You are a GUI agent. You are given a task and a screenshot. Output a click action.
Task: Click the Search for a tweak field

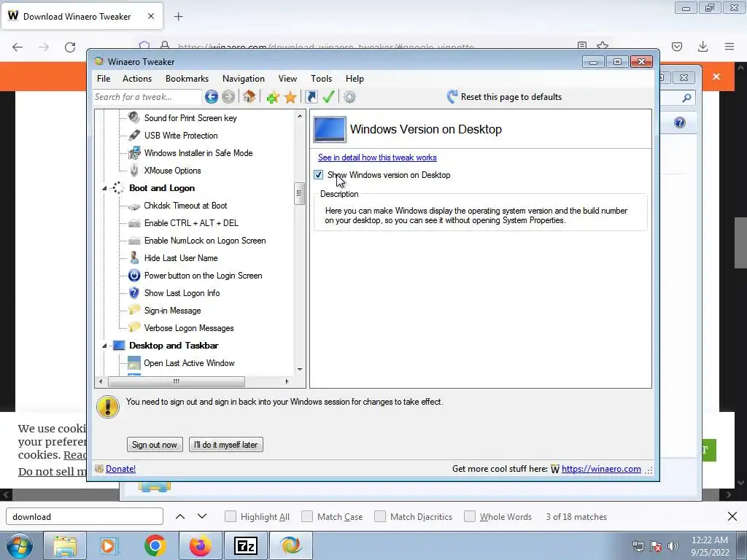tap(147, 97)
